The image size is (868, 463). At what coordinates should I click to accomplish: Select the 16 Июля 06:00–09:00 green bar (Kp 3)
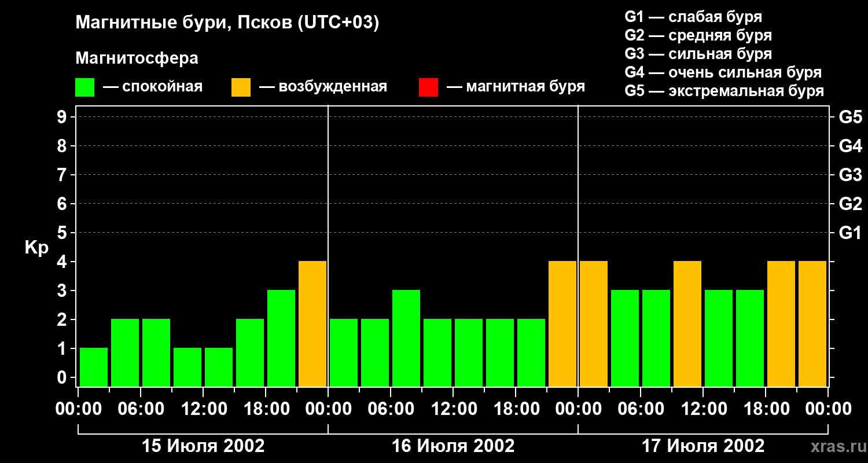coord(406,338)
